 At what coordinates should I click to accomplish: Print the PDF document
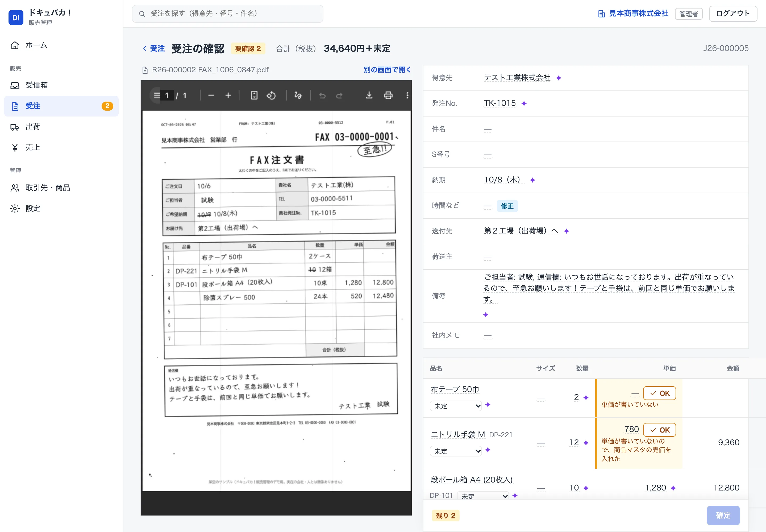pos(388,95)
